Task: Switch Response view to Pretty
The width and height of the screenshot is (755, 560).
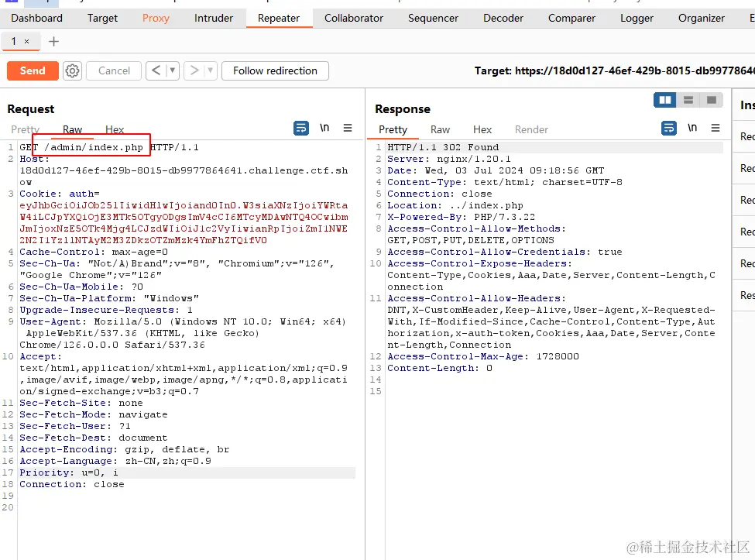Action: coord(393,129)
